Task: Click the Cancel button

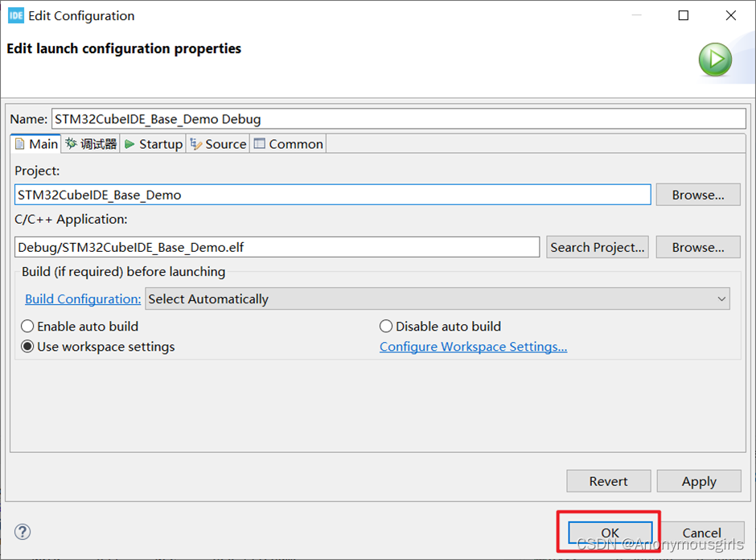Action: (x=701, y=533)
